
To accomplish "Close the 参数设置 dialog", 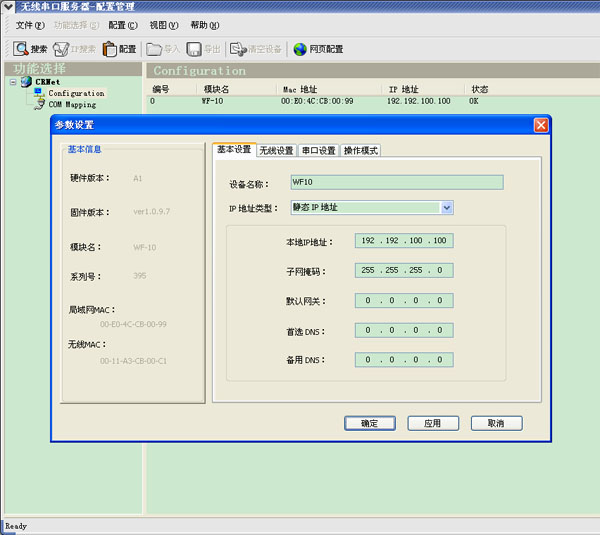I will [541, 125].
